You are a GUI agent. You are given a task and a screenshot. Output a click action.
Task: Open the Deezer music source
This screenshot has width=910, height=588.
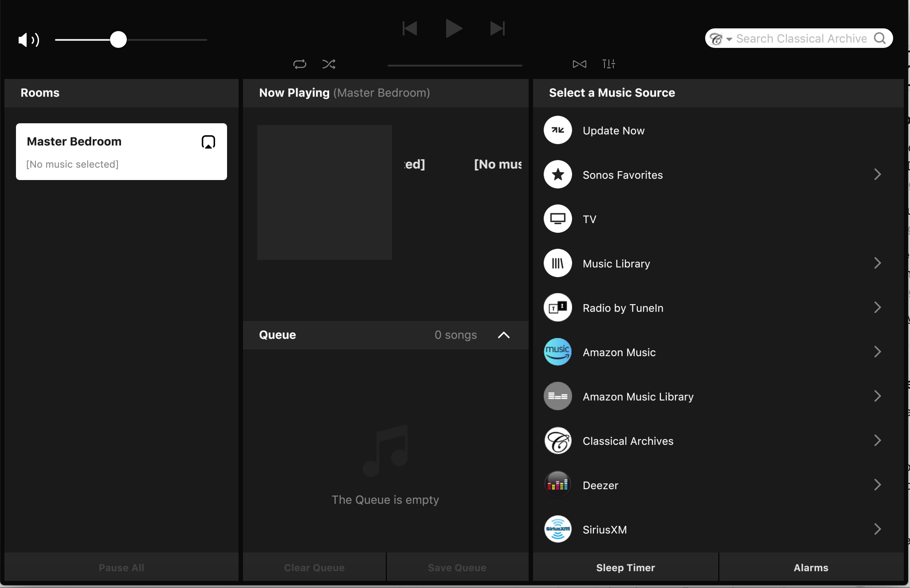(600, 485)
